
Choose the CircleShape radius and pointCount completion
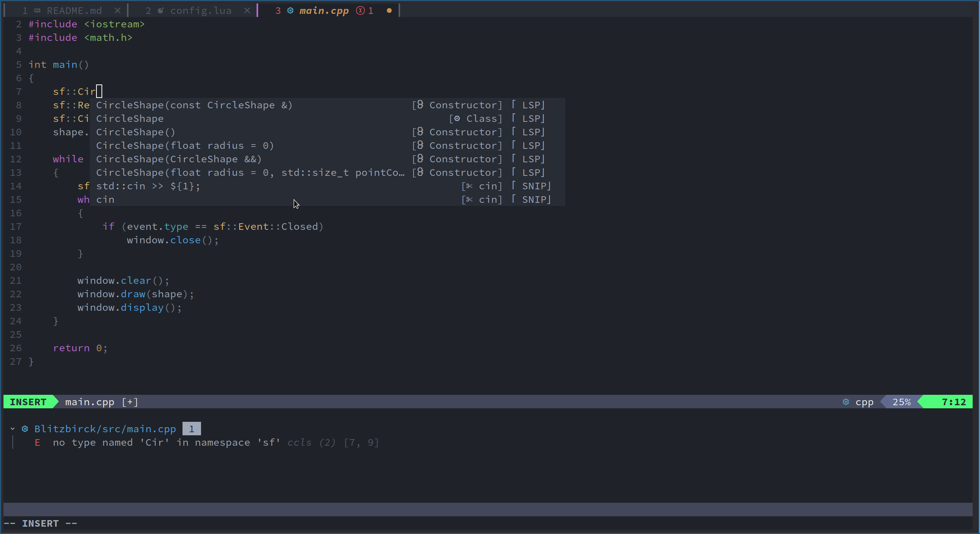327,172
